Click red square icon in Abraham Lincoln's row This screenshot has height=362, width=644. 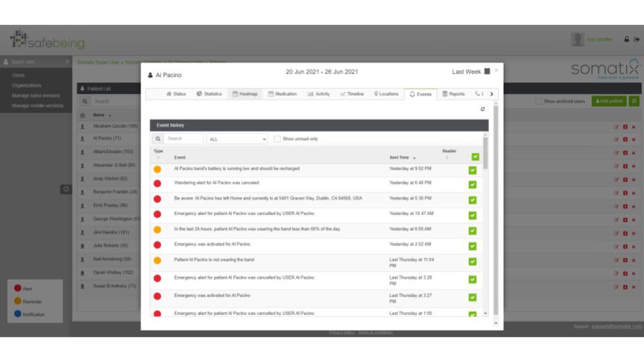point(625,127)
